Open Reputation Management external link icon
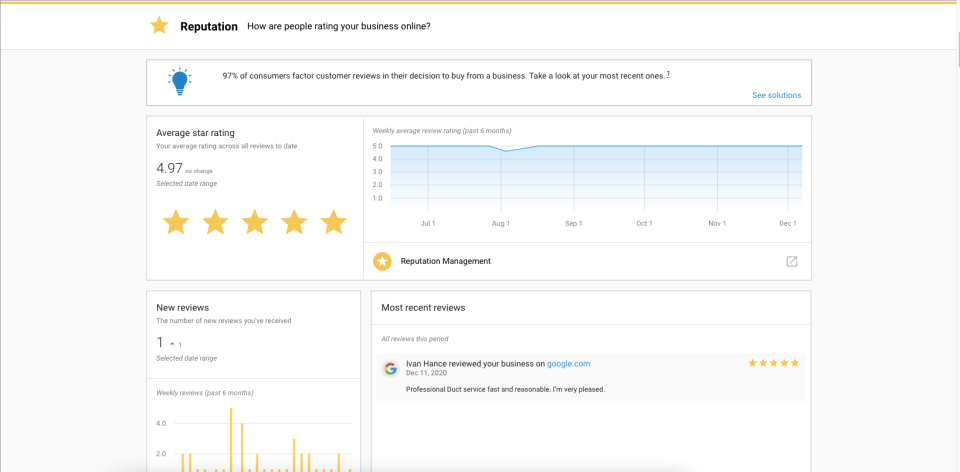Screen dimensions: 960x472 791,261
